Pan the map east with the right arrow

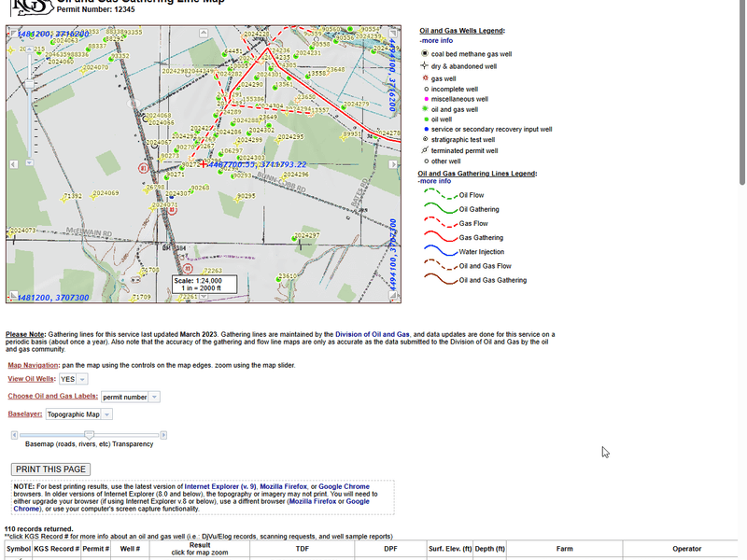click(x=393, y=164)
